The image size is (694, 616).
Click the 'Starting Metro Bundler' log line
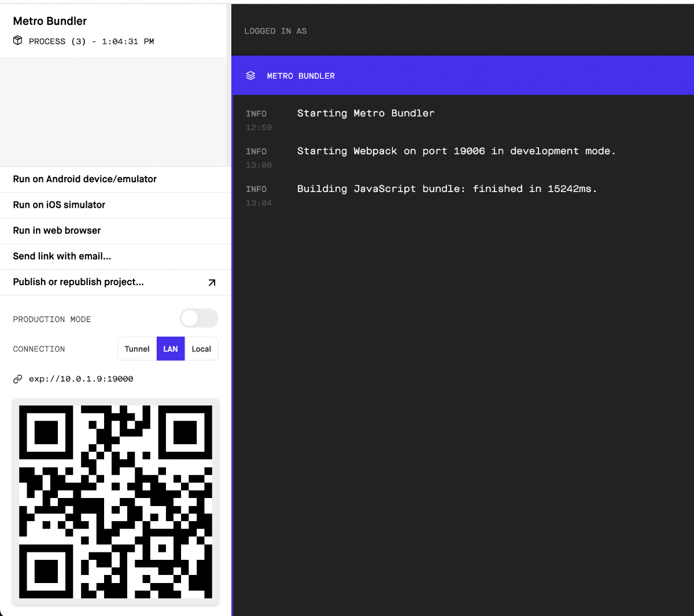[366, 113]
